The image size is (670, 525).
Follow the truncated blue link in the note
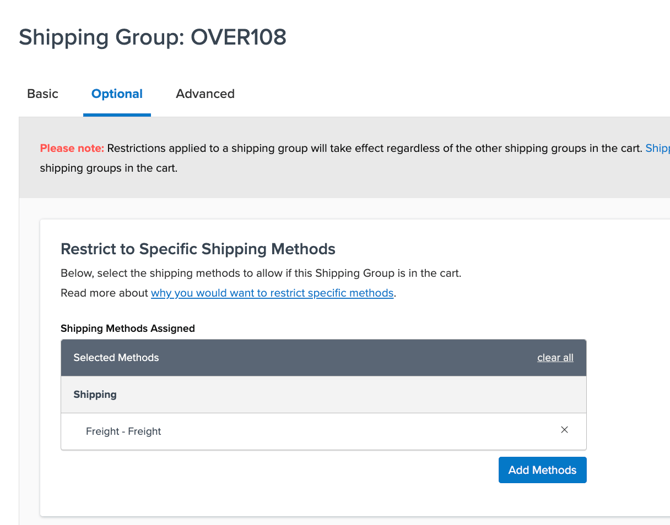657,148
